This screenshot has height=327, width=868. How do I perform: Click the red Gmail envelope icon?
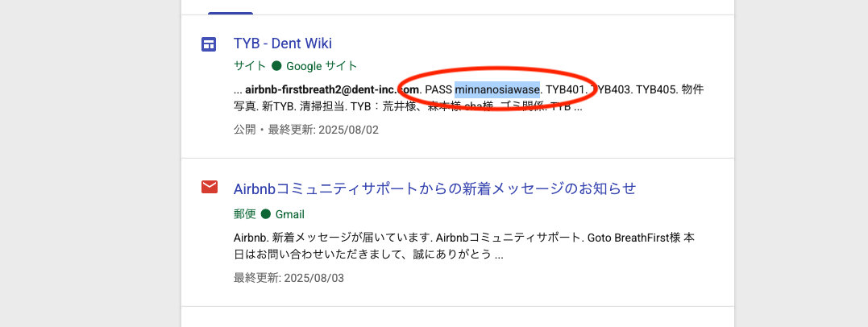210,188
